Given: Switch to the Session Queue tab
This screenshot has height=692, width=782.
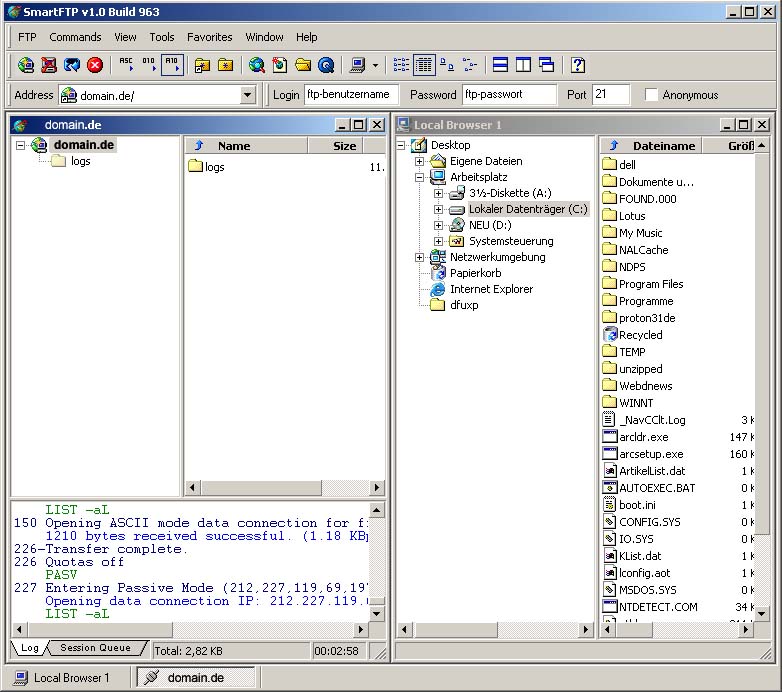Looking at the screenshot, I should [95, 648].
